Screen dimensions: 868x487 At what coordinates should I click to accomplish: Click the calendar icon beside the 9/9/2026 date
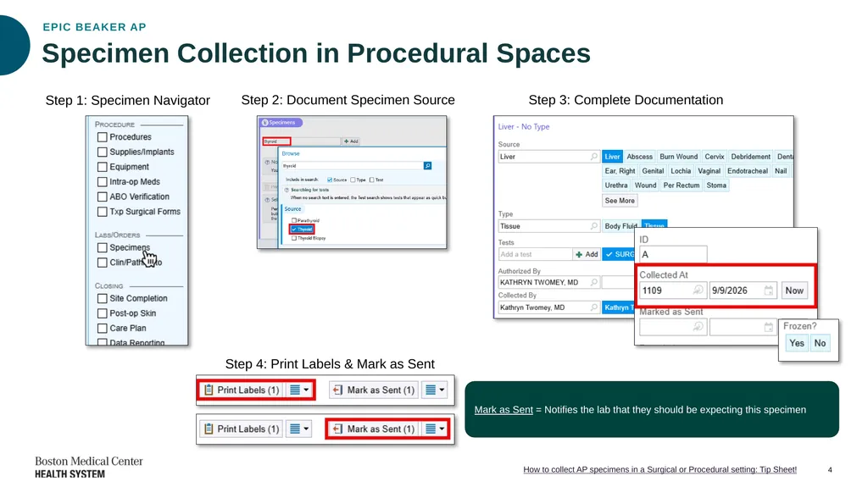(x=768, y=291)
